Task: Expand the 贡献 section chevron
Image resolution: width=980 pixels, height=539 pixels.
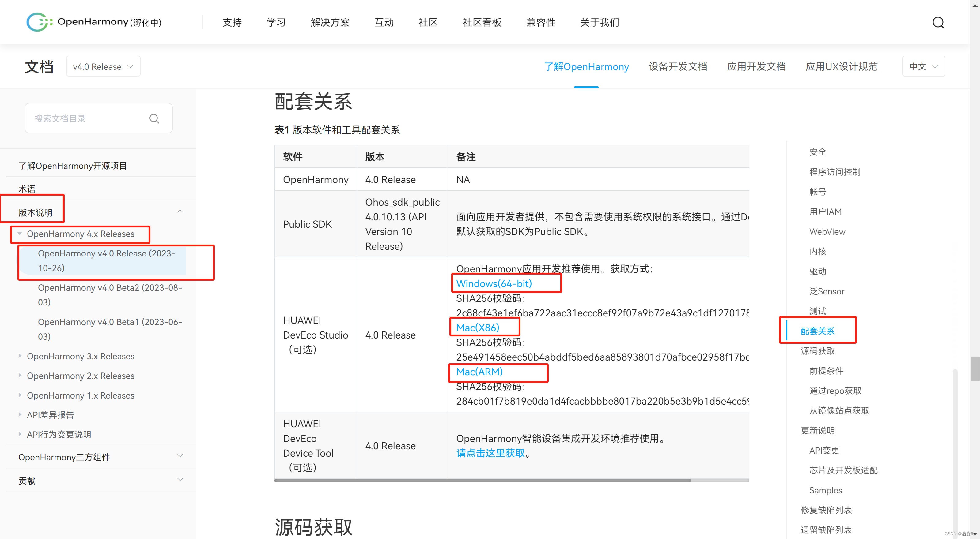Action: (180, 480)
